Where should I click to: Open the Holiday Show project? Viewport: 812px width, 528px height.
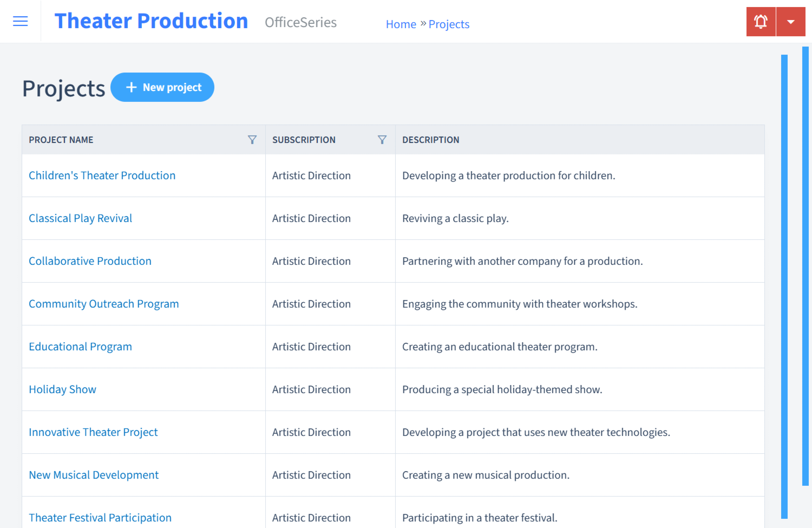pos(62,389)
